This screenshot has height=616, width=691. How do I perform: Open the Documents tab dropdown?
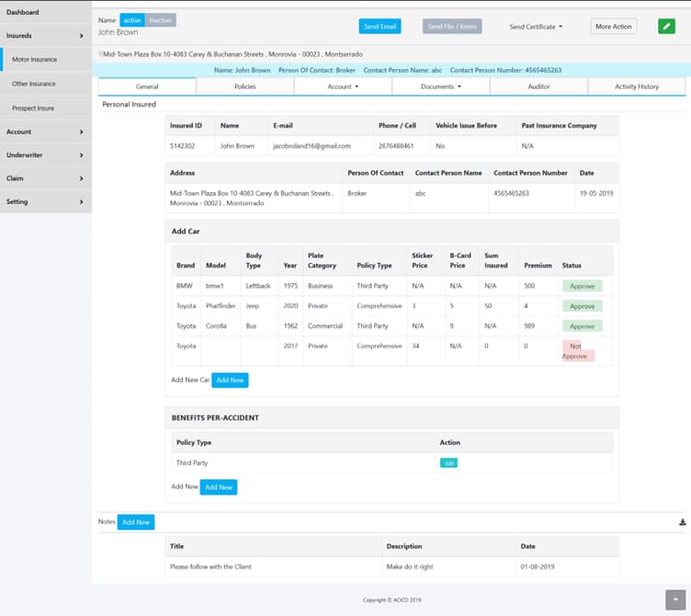(441, 86)
